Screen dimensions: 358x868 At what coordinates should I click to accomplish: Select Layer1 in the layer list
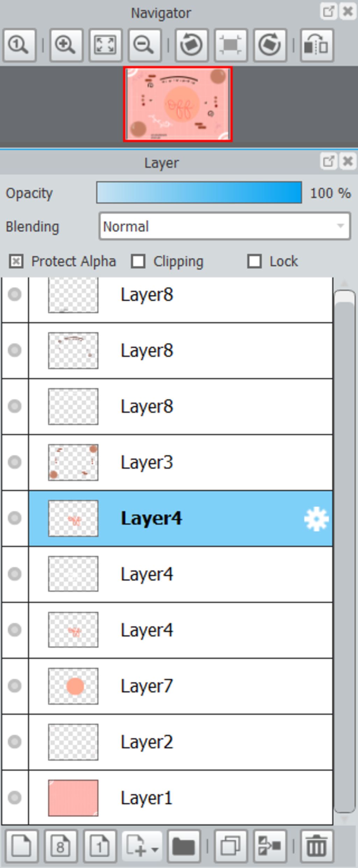(x=181, y=798)
